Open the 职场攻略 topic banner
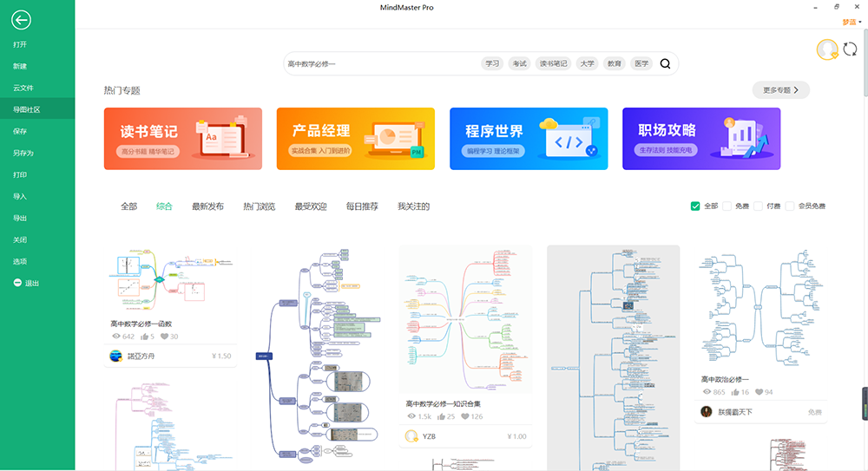 pyautogui.click(x=701, y=139)
